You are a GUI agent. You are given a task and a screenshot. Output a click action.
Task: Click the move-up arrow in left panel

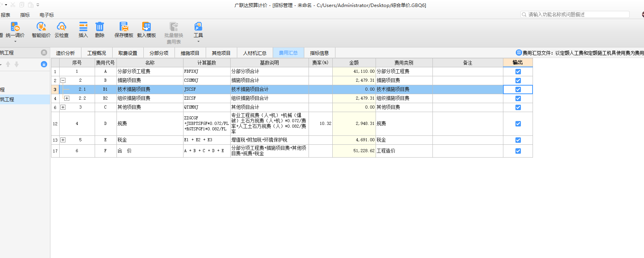pyautogui.click(x=8, y=64)
